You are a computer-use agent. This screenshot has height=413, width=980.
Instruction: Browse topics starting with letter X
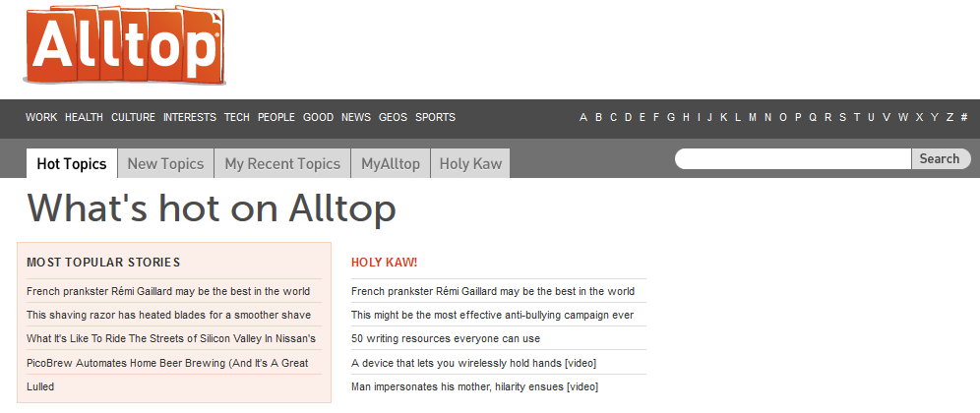(x=919, y=117)
